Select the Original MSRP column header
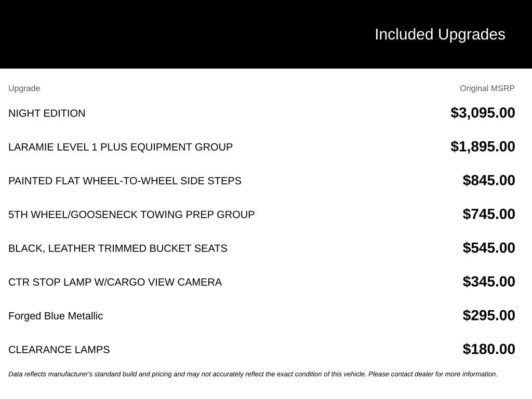The height and width of the screenshot is (399, 532). pyautogui.click(x=487, y=88)
